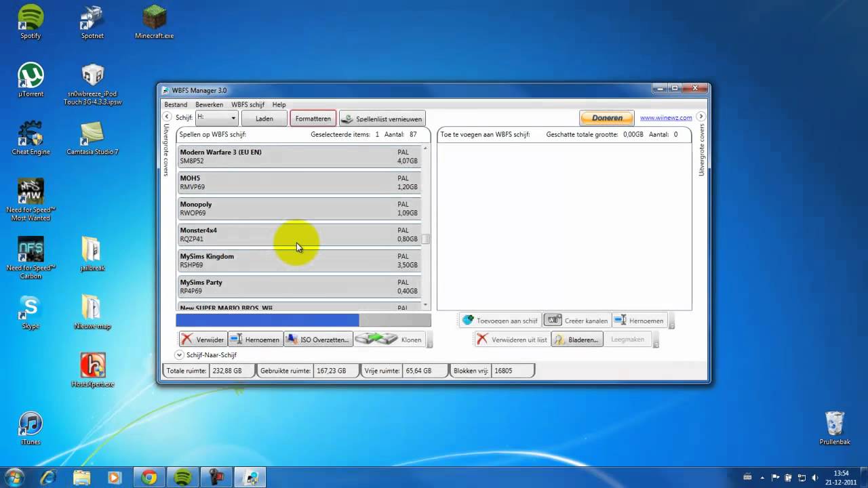The image size is (868, 488).
Task: Select the iTunes desktop shortcut
Action: coord(31,428)
